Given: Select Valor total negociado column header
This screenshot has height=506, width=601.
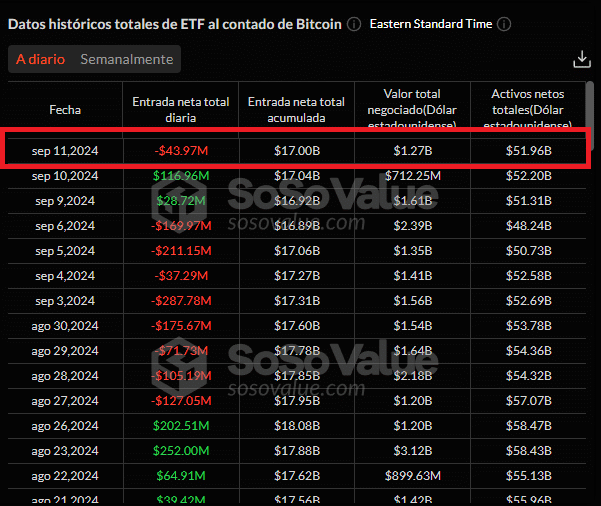Looking at the screenshot, I should 412,110.
